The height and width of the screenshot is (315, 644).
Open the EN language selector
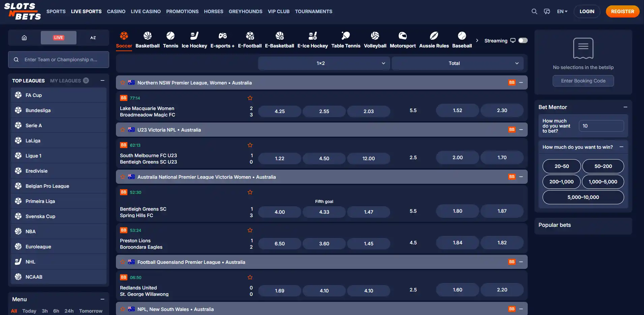(562, 11)
